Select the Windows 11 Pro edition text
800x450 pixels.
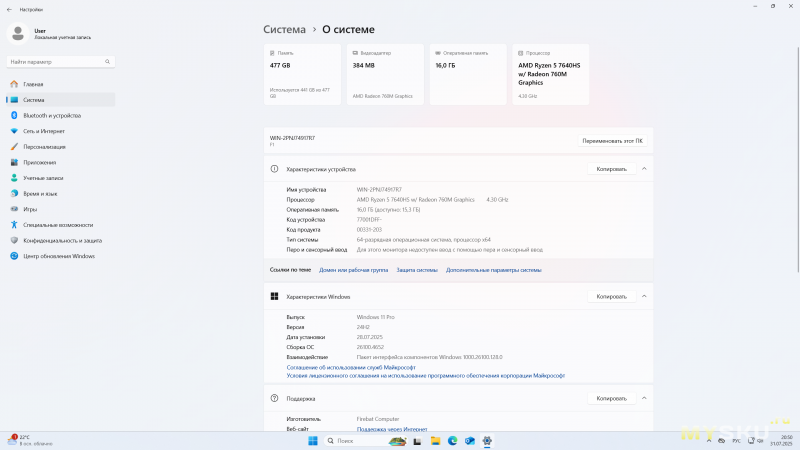[376, 317]
